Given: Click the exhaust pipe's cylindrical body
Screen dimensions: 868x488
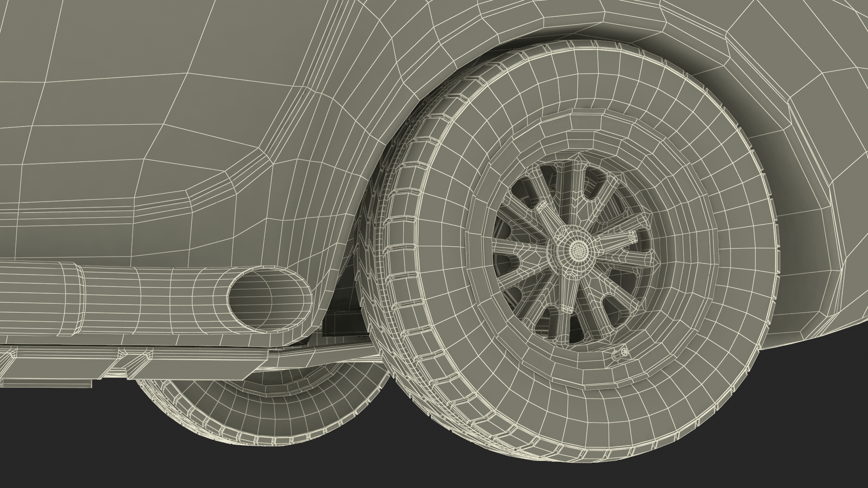Looking at the screenshot, I should click(149, 300).
